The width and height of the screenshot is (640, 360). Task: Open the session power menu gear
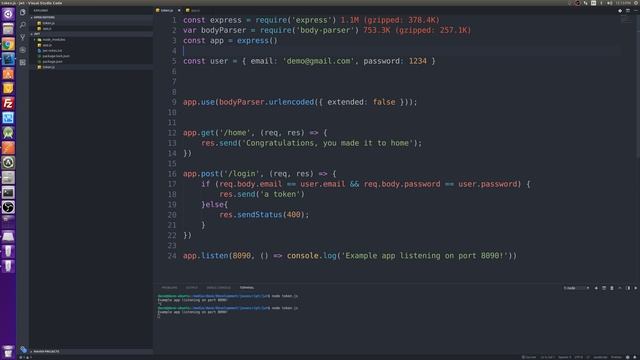[x=636, y=3]
